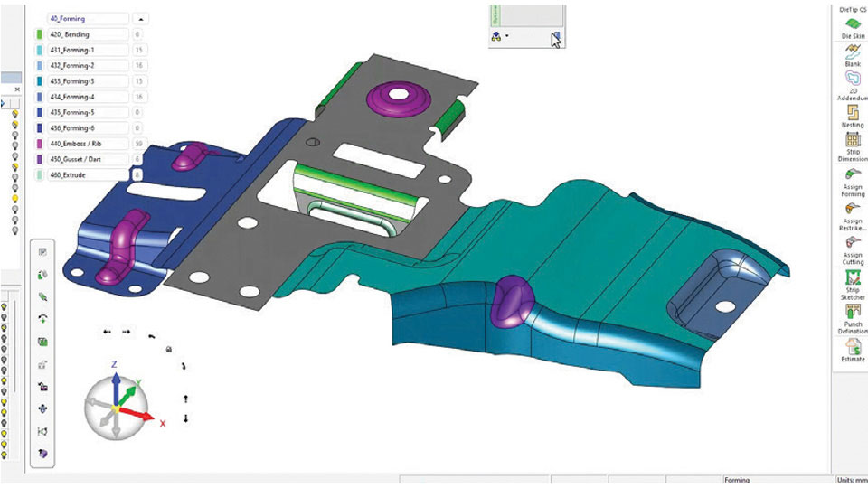Select the 436_Forming-6 legend entry
This screenshot has height=488, width=868.
click(x=88, y=127)
